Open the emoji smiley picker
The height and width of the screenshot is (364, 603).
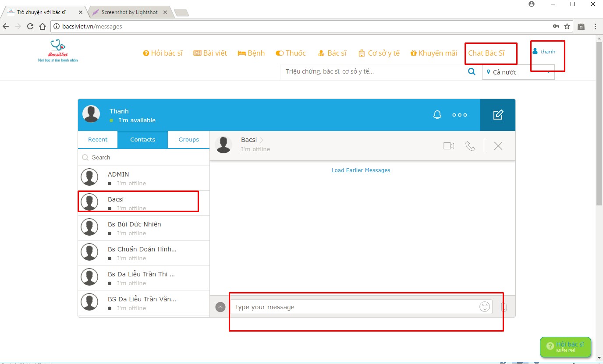pyautogui.click(x=484, y=307)
